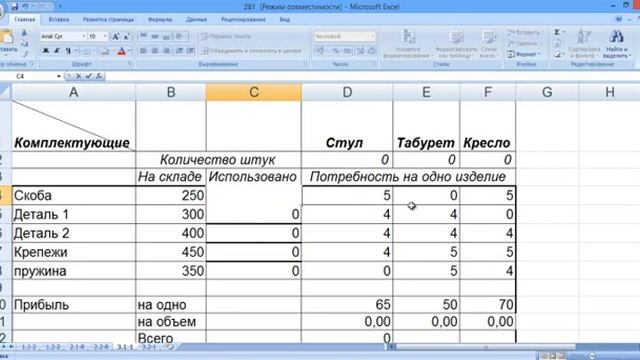Toggle bold formatting
The height and width of the screenshot is (360, 640).
coord(46,51)
